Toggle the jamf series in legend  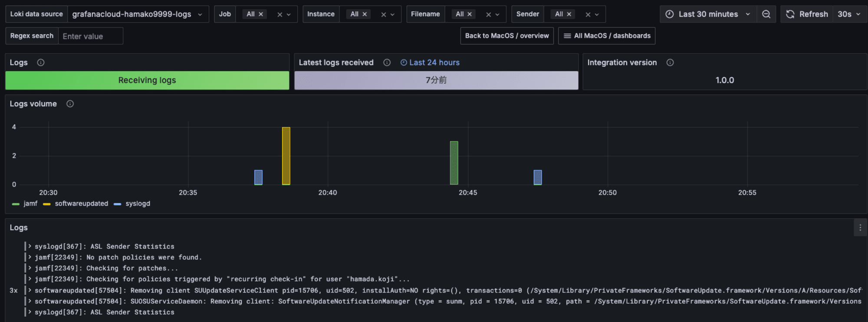click(x=30, y=204)
